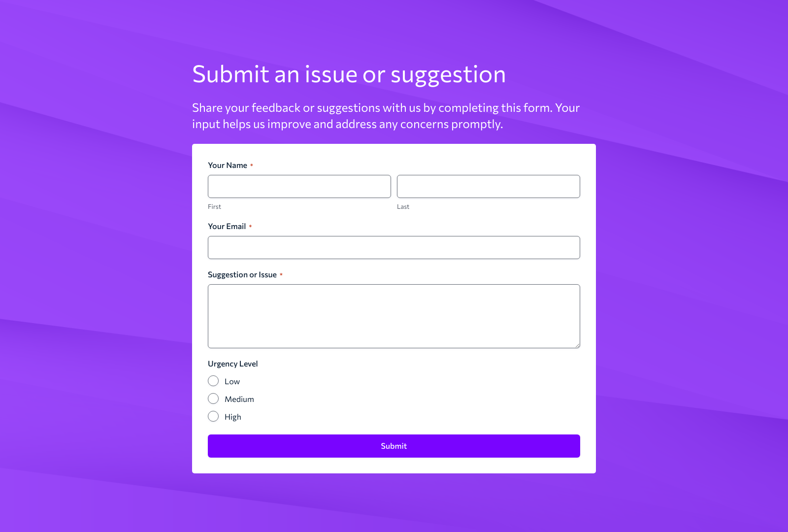Click the form heading Submit an issue
This screenshot has height=532, width=788.
coord(349,74)
